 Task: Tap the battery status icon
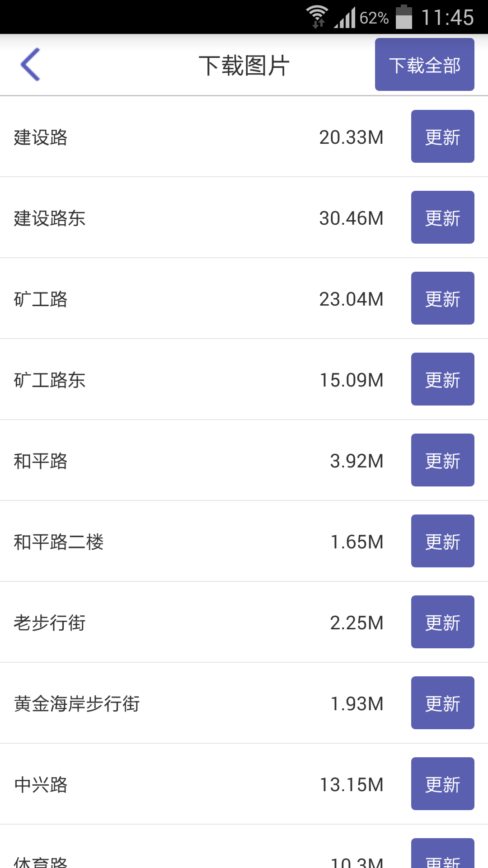tap(404, 17)
